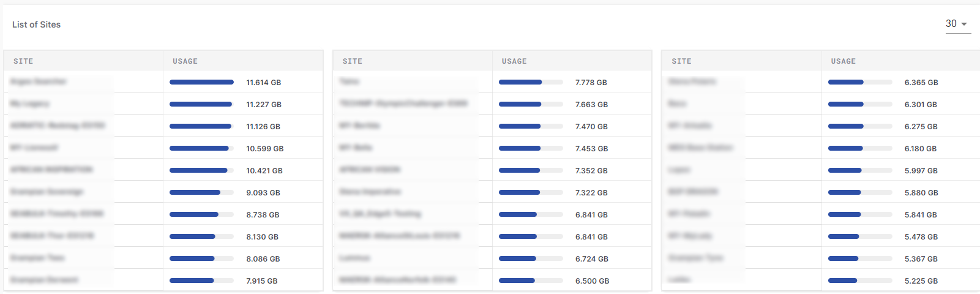Select the 10.599 GB usage value
The width and height of the screenshot is (980, 294).
point(264,149)
